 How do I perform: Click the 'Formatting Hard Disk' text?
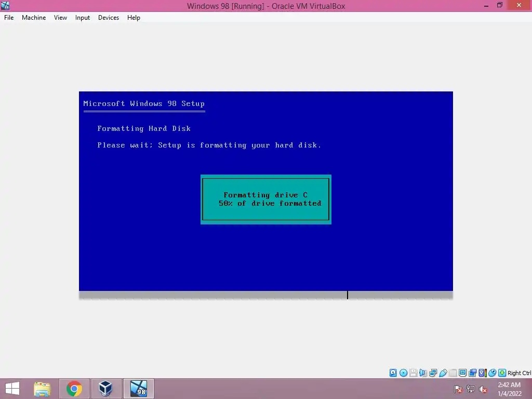pyautogui.click(x=144, y=129)
